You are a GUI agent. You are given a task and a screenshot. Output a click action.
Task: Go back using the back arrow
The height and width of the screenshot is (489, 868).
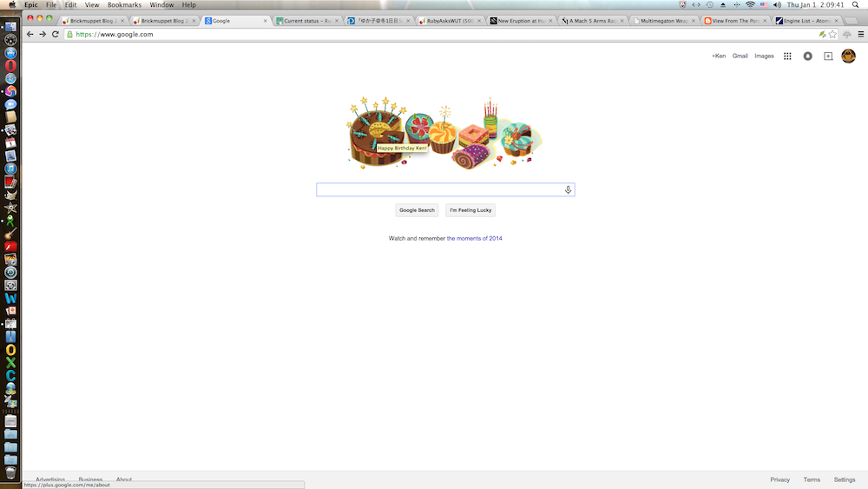30,35
